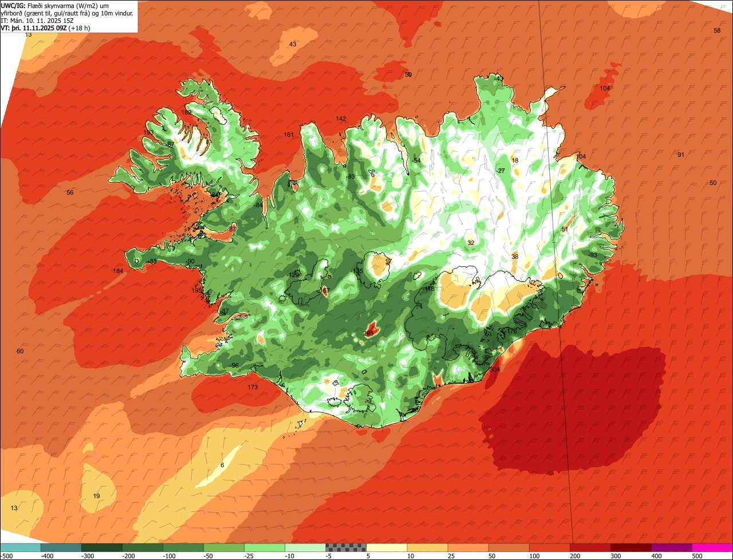Click the '173' value off the coast

tap(253, 387)
